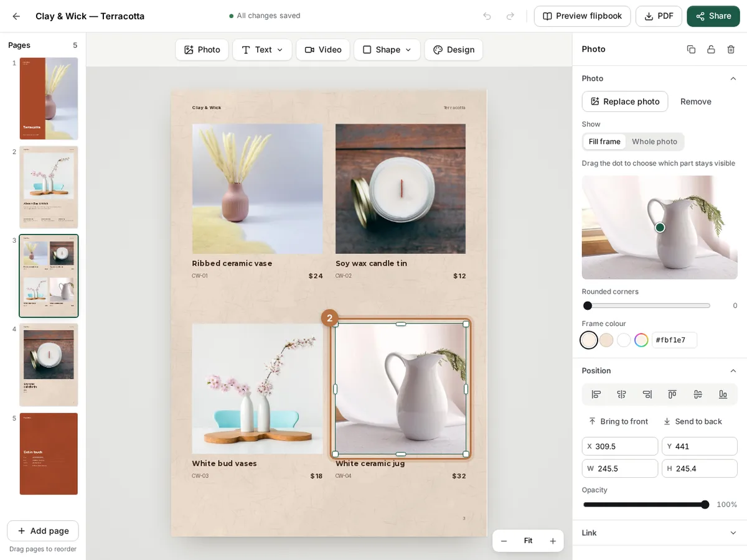
Task: Open custom colour picker rainbow swatch
Action: (641, 340)
